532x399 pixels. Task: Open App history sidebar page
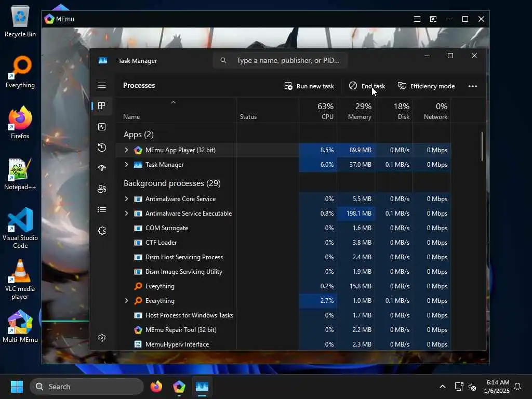click(x=102, y=148)
